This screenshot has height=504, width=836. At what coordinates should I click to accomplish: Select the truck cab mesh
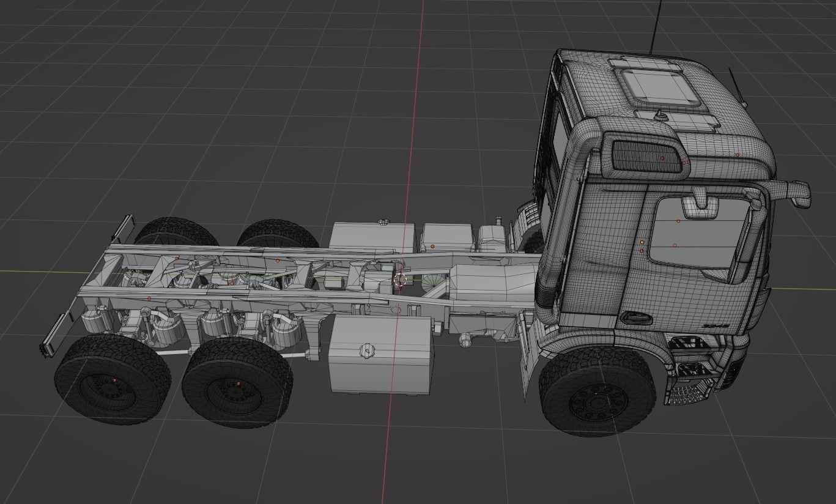642,183
